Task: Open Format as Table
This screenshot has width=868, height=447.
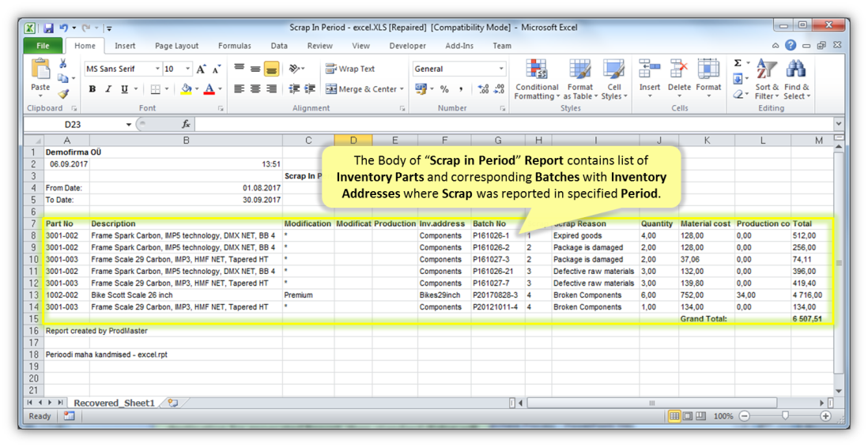Action: [579, 79]
